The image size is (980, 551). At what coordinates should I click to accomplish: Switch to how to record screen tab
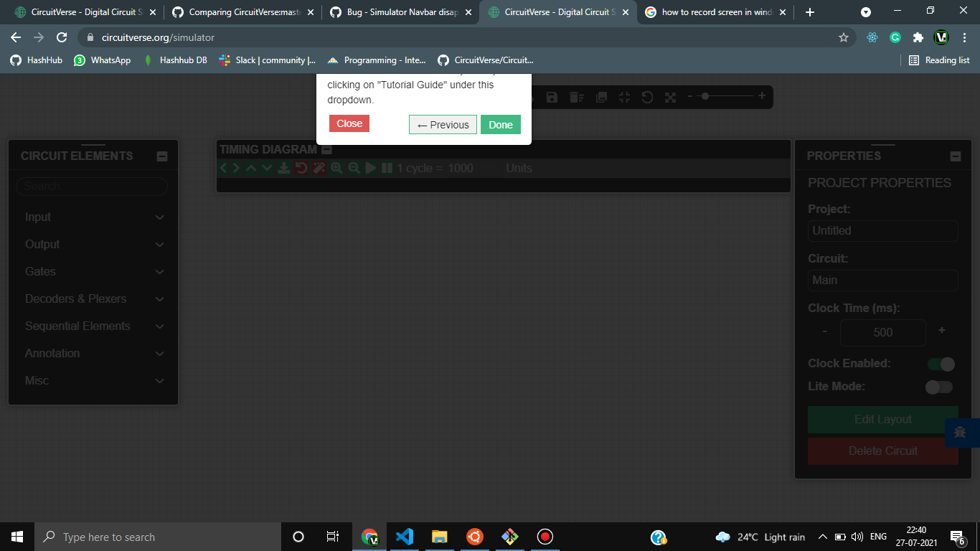(x=716, y=12)
